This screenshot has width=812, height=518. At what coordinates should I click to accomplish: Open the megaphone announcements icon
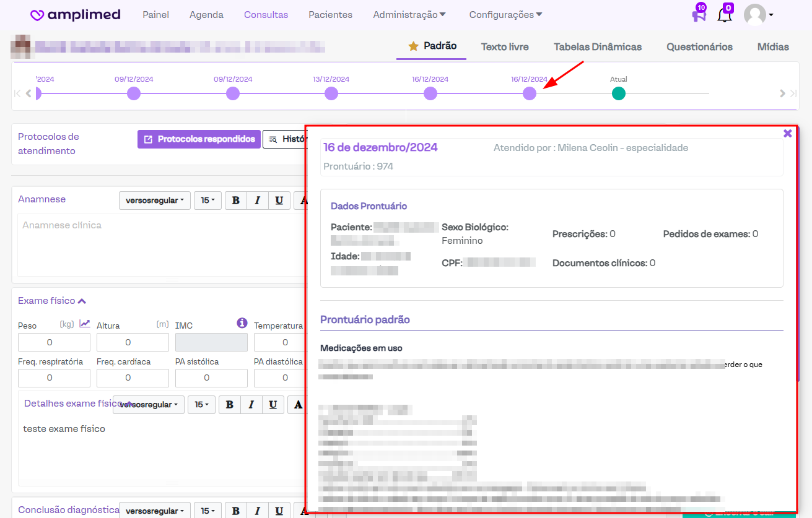[699, 15]
